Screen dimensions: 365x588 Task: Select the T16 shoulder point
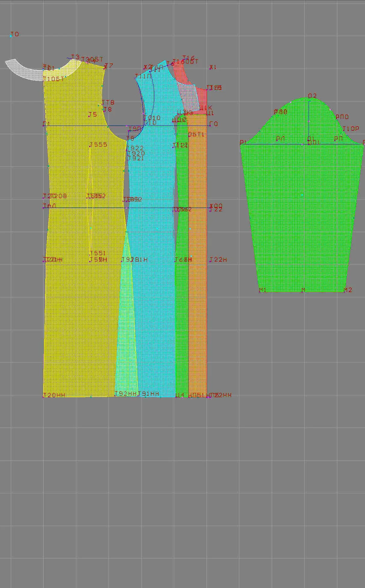189,58
